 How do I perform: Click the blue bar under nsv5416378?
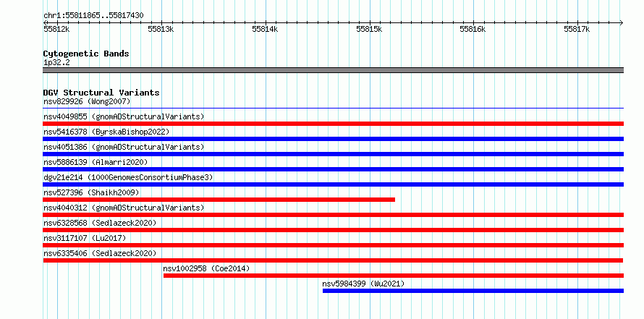[x=334, y=139]
